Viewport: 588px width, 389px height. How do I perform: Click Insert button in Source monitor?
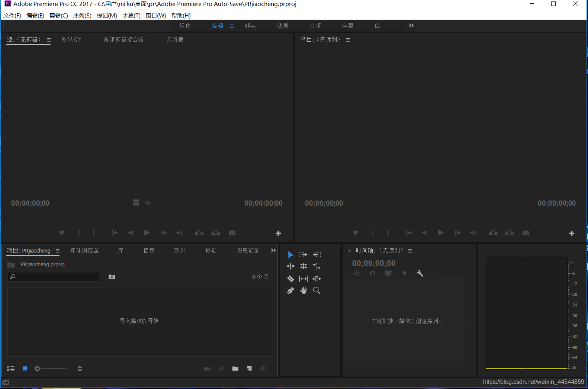coord(199,233)
